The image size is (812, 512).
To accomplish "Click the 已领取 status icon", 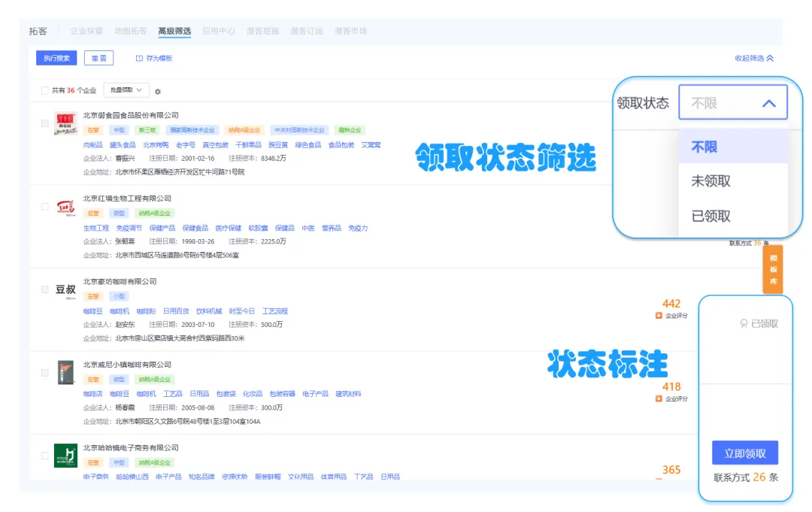I will click(744, 324).
